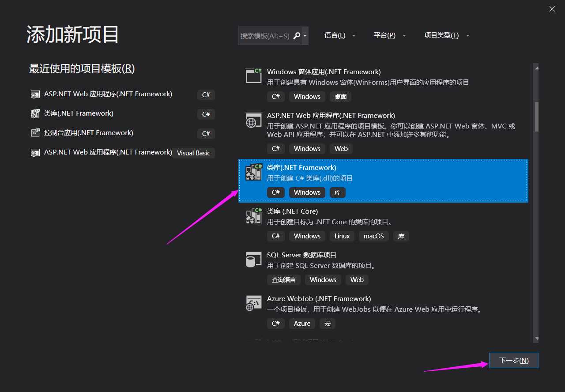Open the 项目类型(T) filter dropdown

447,35
